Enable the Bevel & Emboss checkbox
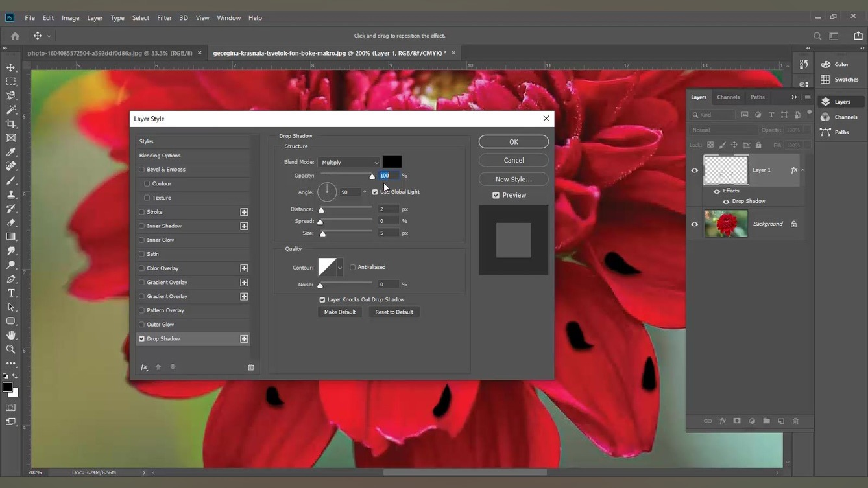This screenshot has height=488, width=868. pyautogui.click(x=142, y=170)
